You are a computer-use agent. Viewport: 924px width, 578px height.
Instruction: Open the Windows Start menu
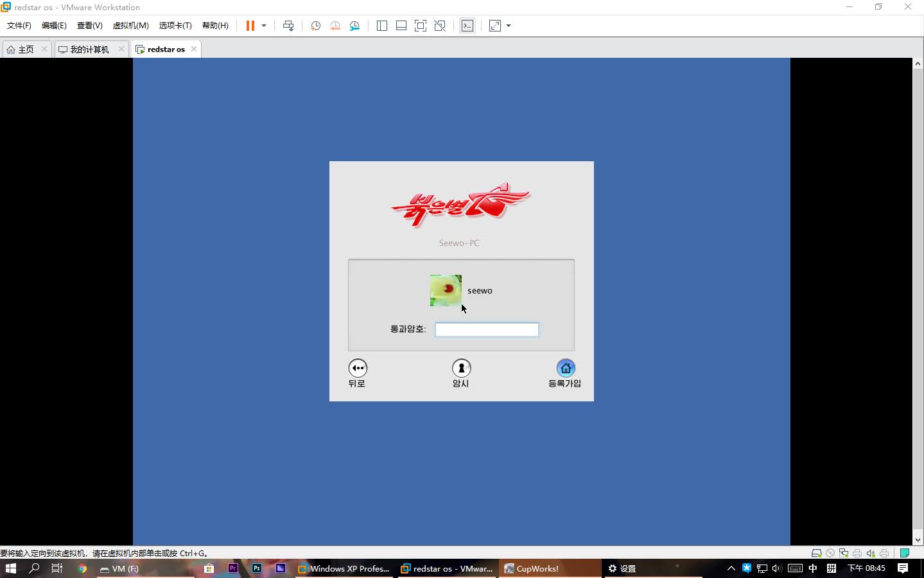tap(10, 568)
